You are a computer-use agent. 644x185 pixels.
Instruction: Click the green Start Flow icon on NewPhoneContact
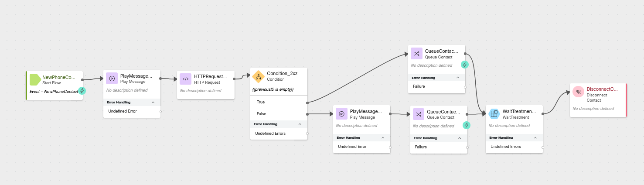35,79
